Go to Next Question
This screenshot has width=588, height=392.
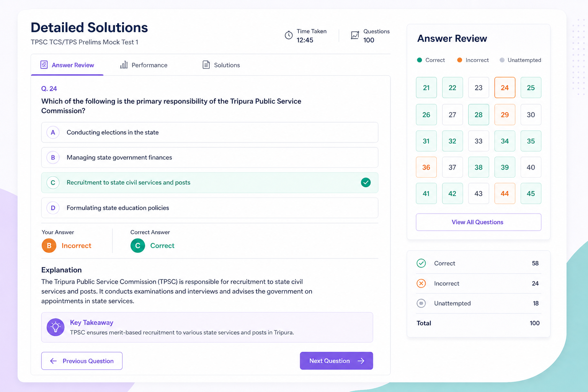[336, 361]
